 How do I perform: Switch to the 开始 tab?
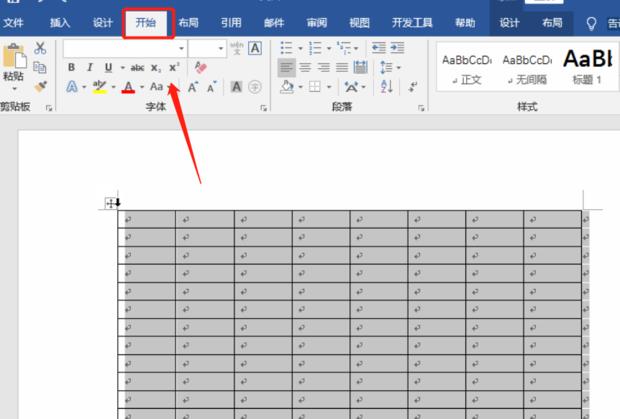147,22
